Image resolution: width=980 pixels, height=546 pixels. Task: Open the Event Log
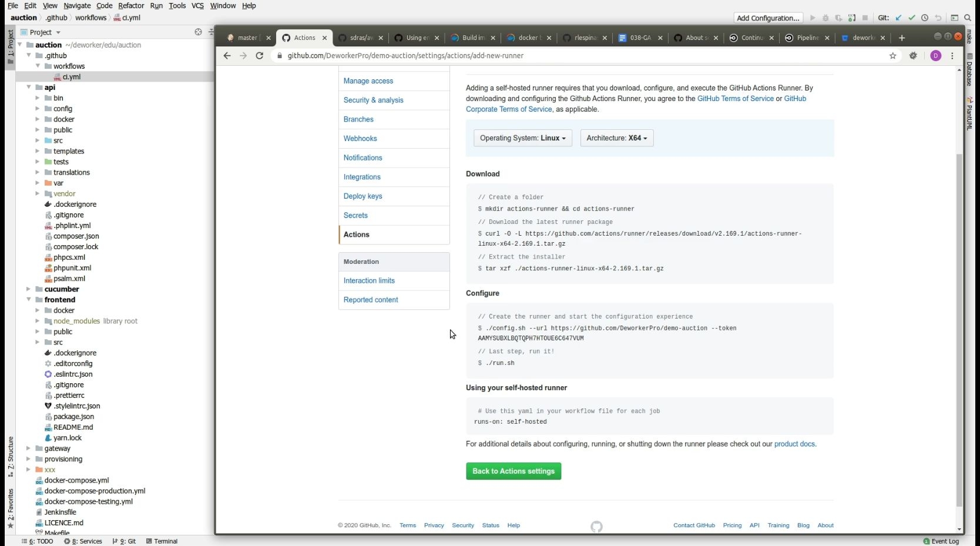[x=941, y=541]
